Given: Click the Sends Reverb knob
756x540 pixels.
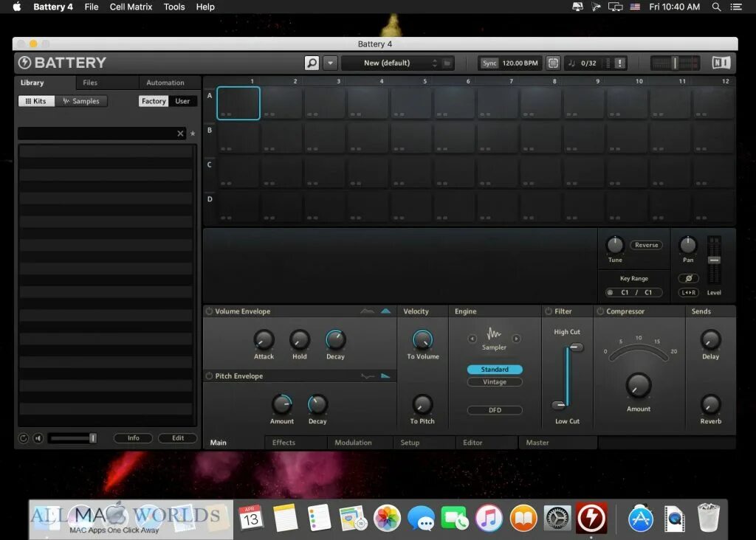Looking at the screenshot, I should point(711,404).
